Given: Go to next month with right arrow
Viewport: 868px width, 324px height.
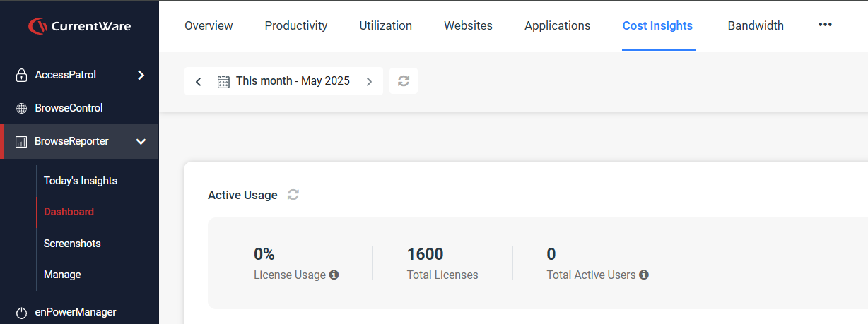Looking at the screenshot, I should [x=369, y=81].
